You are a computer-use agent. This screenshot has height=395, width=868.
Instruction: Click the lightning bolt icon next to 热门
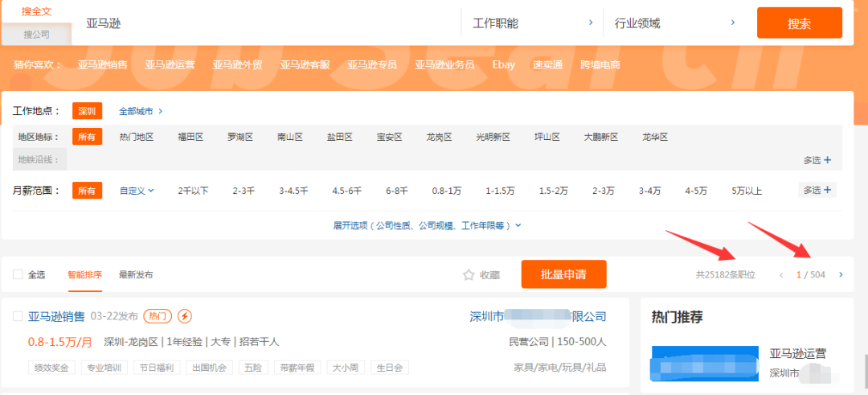click(185, 316)
